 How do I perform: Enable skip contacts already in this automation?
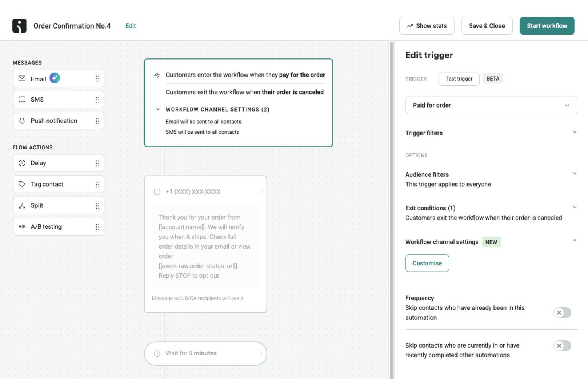pos(562,313)
